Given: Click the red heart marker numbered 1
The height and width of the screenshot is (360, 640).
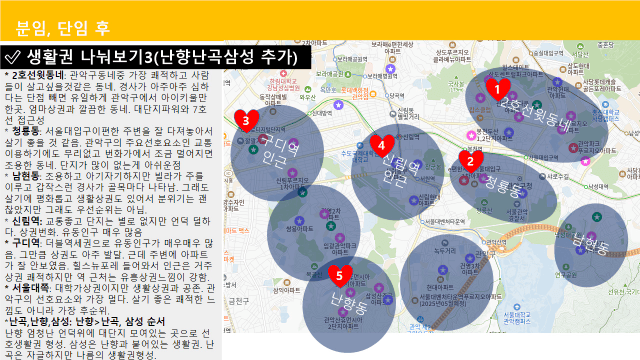Looking at the screenshot, I should tap(498, 89).
